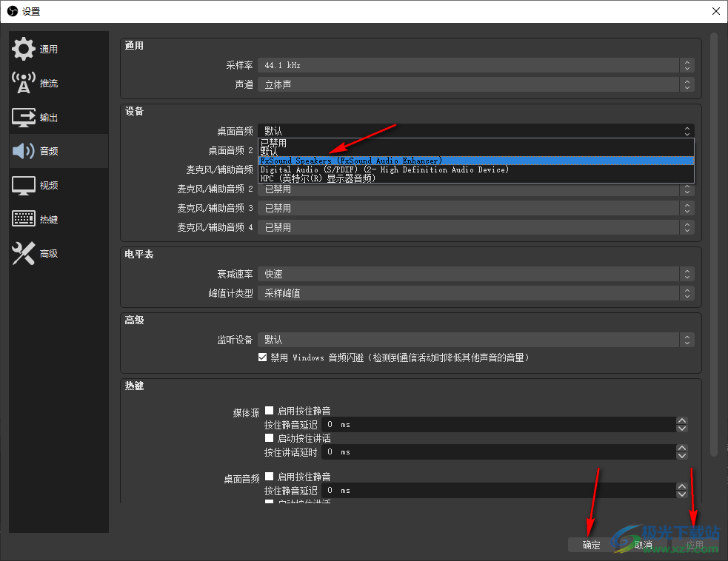The height and width of the screenshot is (561, 728).
Task: Open the 采样率 44.1 kHz dropdown
Action: tap(476, 65)
